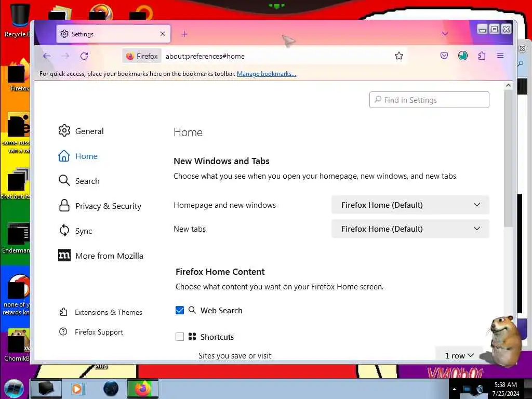Click the Home section heading

click(188, 132)
